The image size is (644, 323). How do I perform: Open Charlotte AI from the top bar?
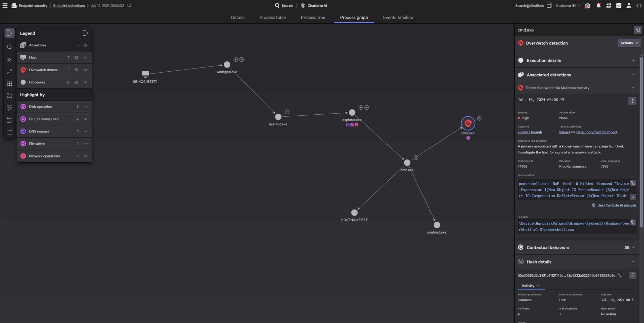click(314, 5)
